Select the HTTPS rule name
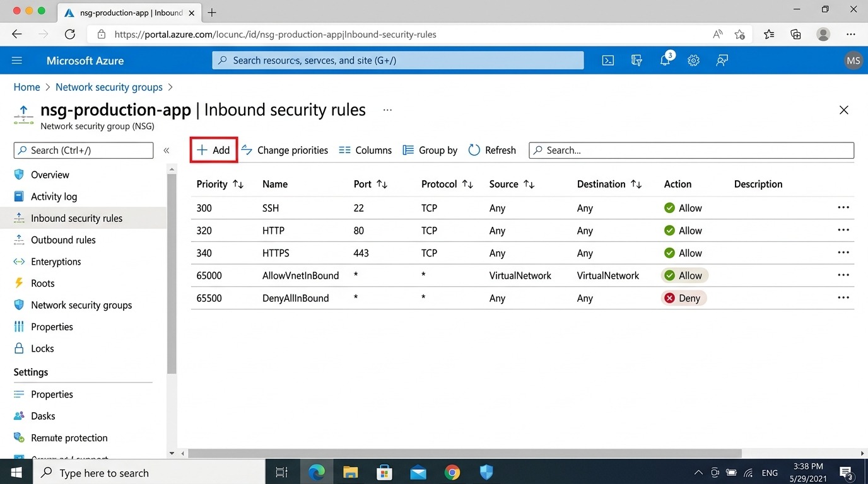Screen dimensions: 868x484 click(276, 253)
